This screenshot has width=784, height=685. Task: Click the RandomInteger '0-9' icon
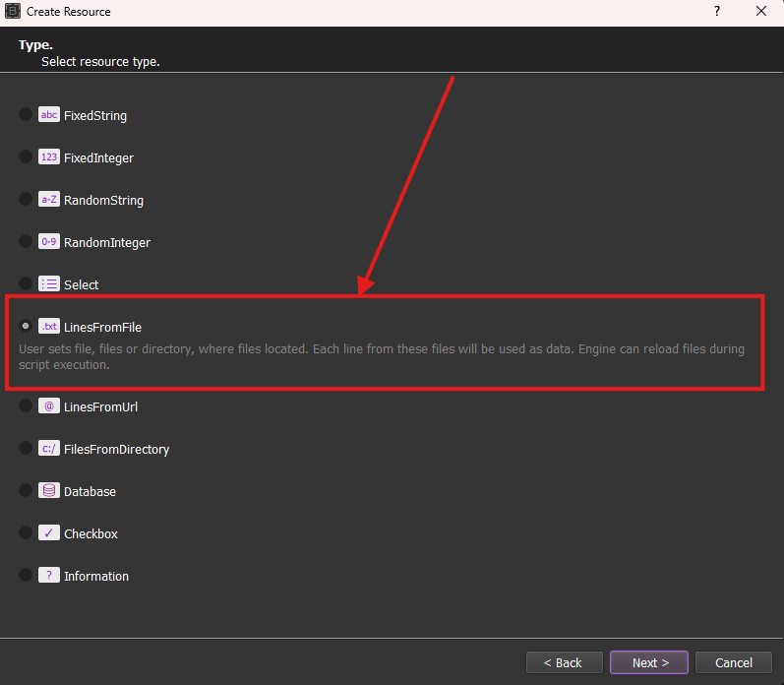(49, 242)
